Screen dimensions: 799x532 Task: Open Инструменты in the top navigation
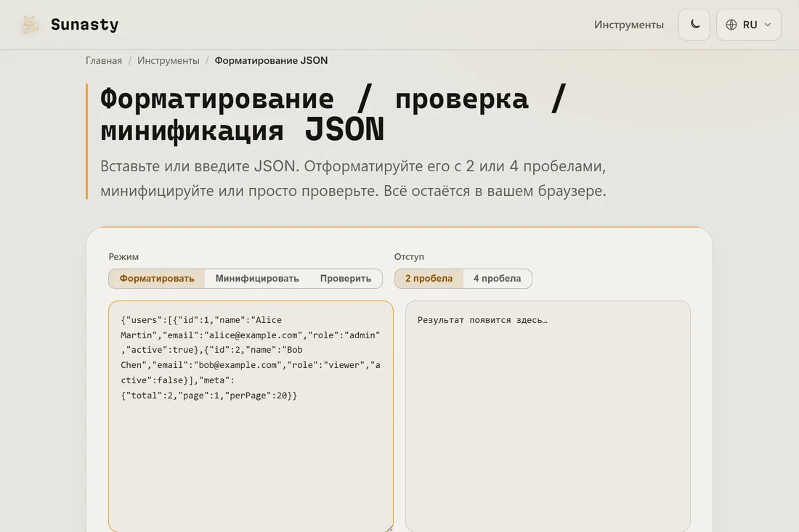[x=629, y=25]
